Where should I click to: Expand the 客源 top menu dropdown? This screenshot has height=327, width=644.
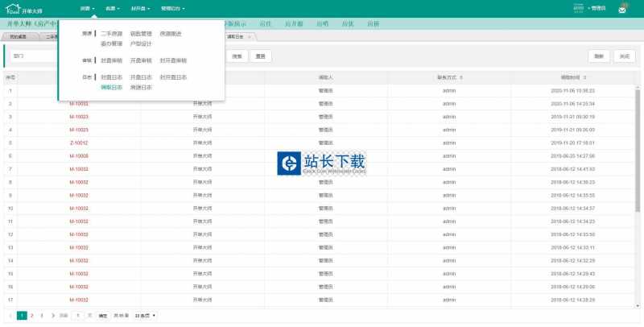(112, 8)
